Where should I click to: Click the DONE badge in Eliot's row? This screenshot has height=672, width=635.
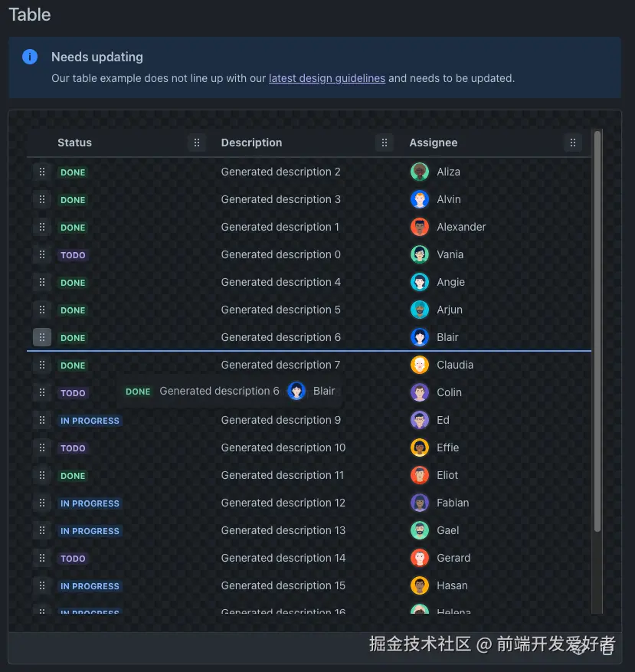73,476
